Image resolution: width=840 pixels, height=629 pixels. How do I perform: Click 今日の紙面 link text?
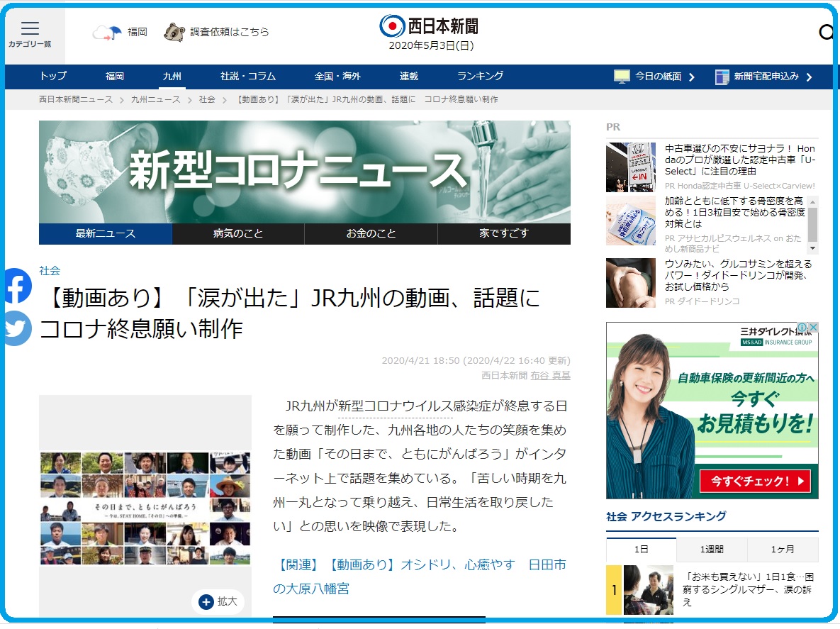(x=659, y=77)
